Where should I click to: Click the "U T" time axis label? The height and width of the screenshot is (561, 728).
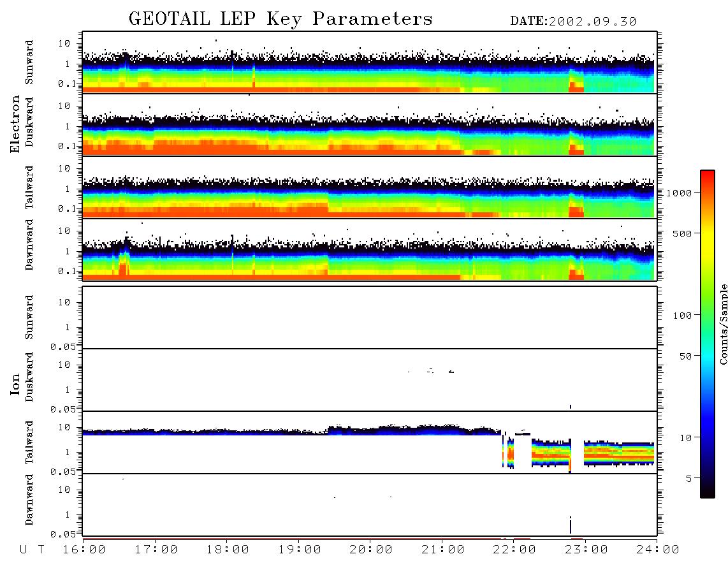(33, 550)
